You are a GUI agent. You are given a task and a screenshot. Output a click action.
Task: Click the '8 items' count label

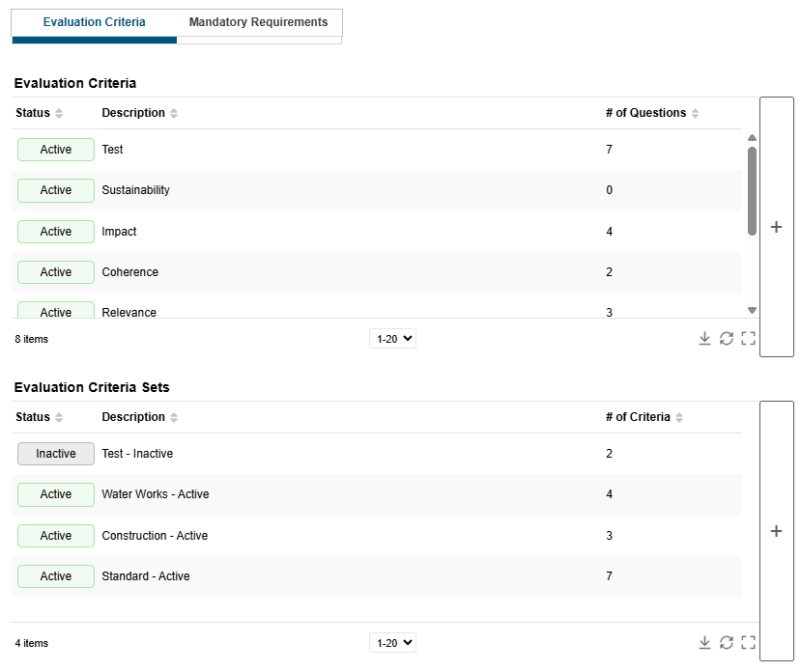pos(32,339)
